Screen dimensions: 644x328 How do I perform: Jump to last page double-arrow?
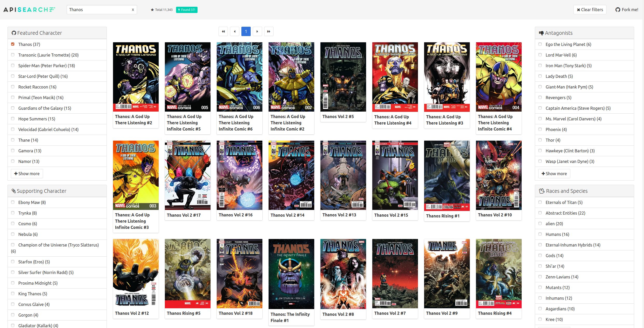click(x=269, y=31)
